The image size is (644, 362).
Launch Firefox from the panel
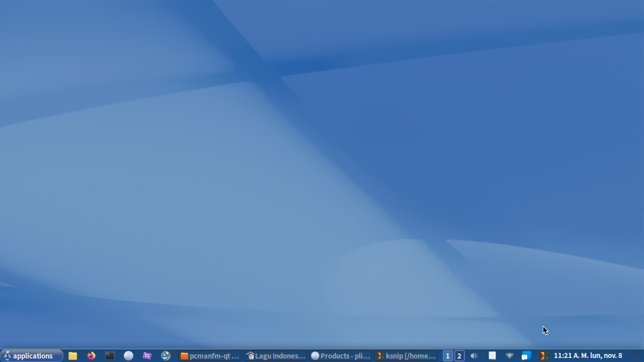91,355
